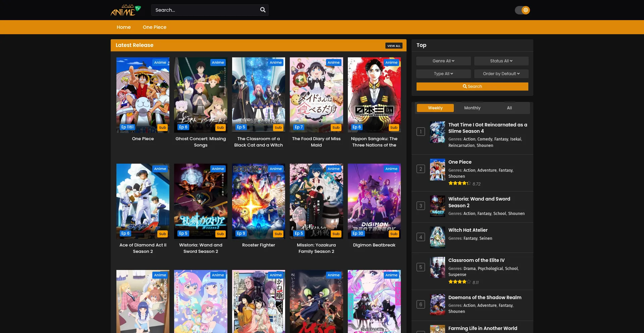This screenshot has width=644, height=333.
Task: Click Farming Life in Another World title
Action: click(483, 328)
